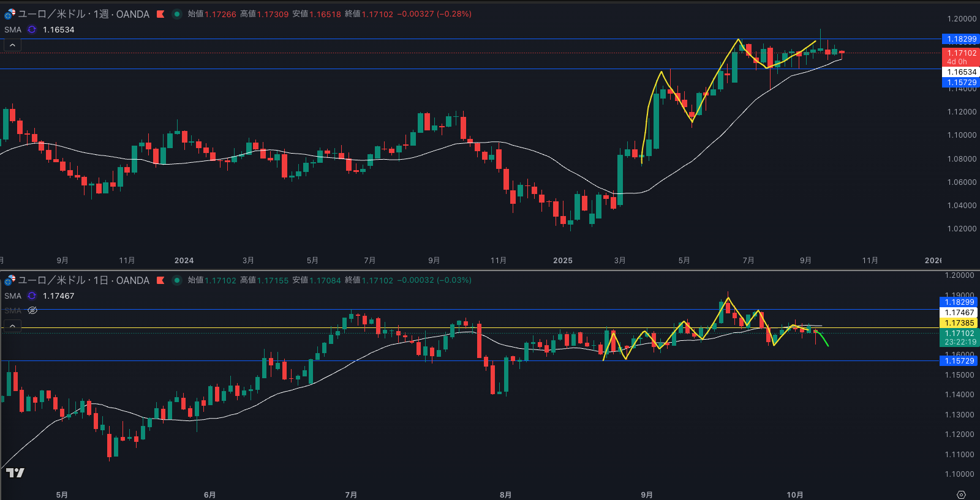Open symbol search from ユーロ/米ドル 1日 title
The width and height of the screenshot is (980, 500).
click(x=83, y=280)
